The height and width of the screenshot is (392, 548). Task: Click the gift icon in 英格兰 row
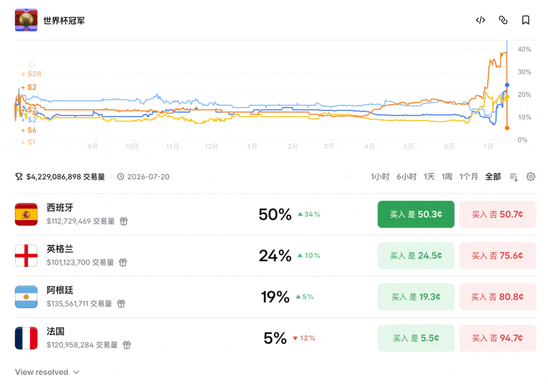(x=123, y=262)
